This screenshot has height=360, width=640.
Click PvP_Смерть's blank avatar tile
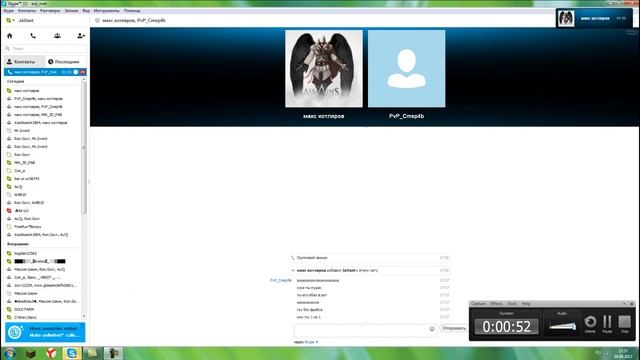click(407, 69)
